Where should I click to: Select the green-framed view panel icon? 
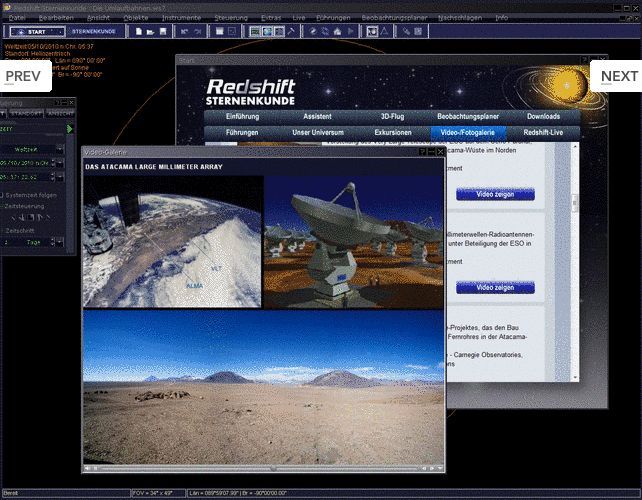coord(255,32)
